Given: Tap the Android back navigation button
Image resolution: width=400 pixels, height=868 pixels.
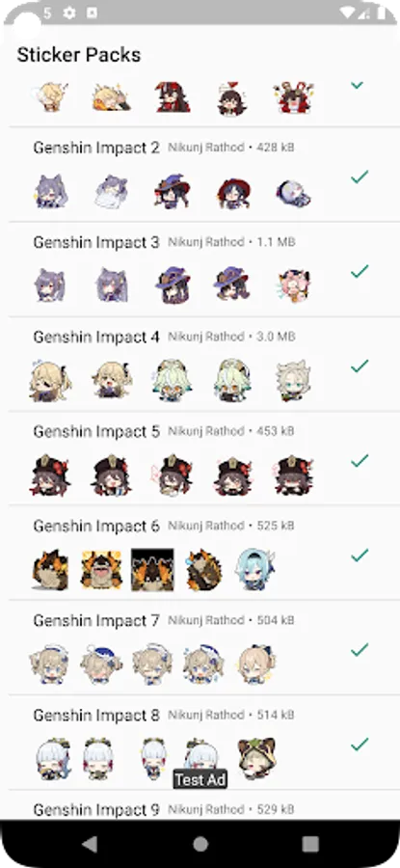Looking at the screenshot, I should click(x=90, y=844).
